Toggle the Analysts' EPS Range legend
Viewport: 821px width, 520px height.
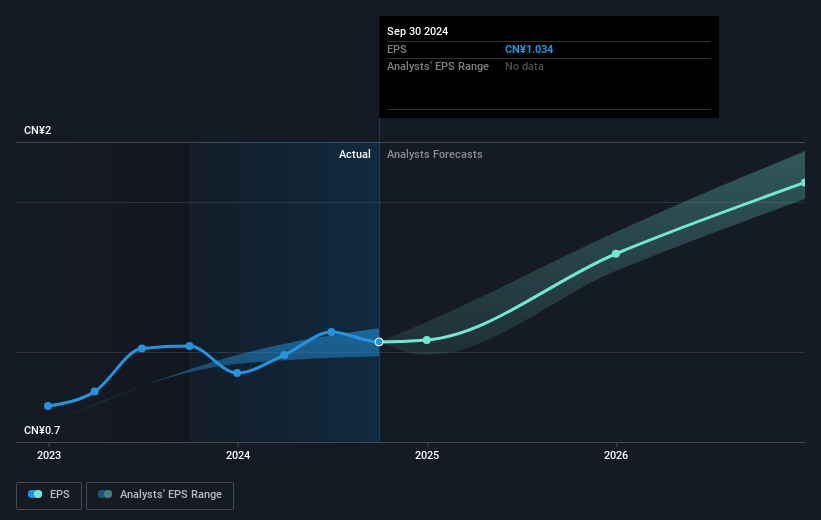click(x=160, y=495)
